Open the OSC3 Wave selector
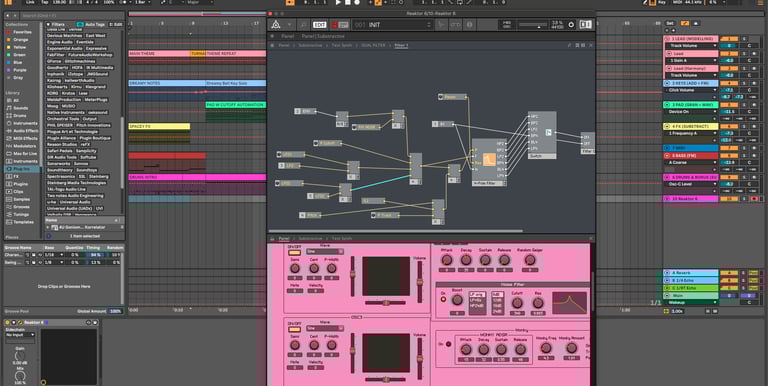Screen dimensions: 768x386 [324, 329]
